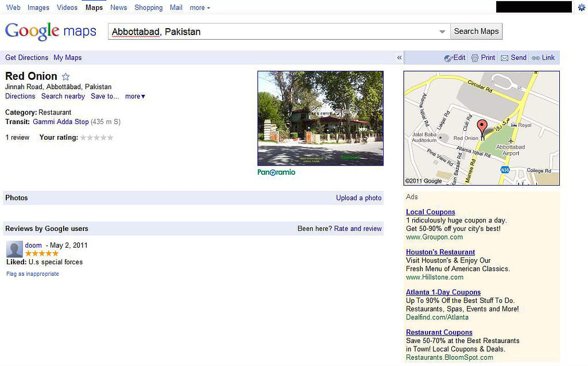588x366 pixels.
Task: Click the settings gear icon
Action: click(x=582, y=7)
